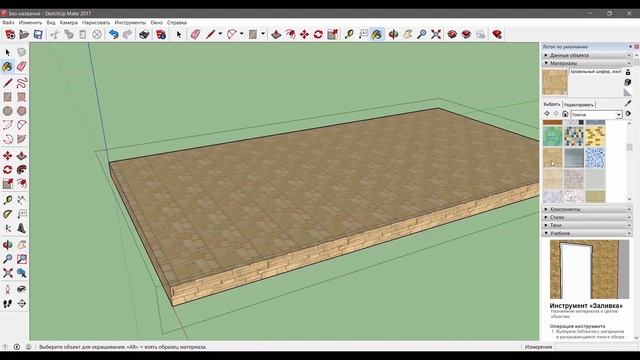640x360 pixels.
Task: Expand the Тени panel
Action: click(587, 225)
